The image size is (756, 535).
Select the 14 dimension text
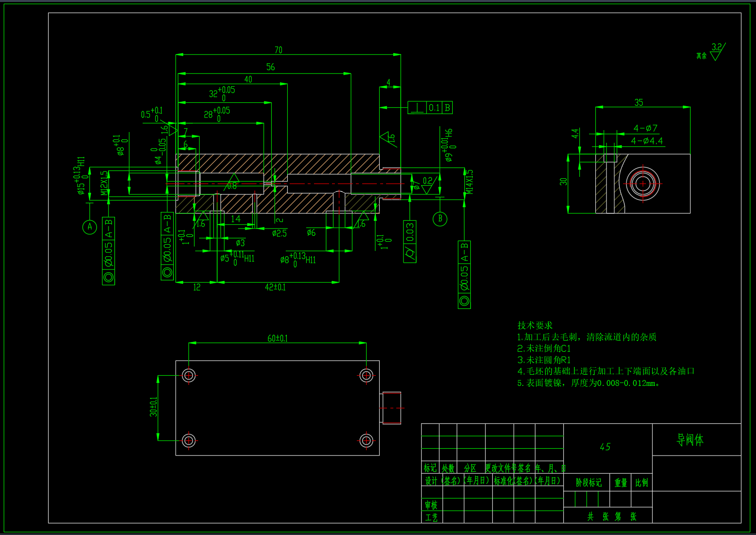[236, 219]
